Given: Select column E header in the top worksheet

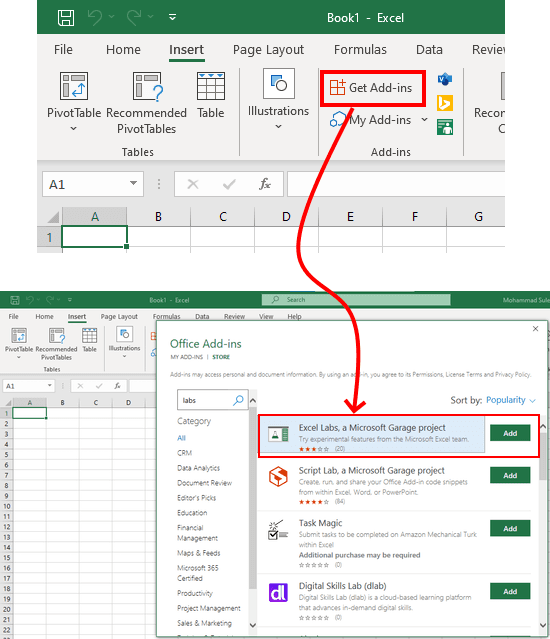Looking at the screenshot, I should (350, 216).
